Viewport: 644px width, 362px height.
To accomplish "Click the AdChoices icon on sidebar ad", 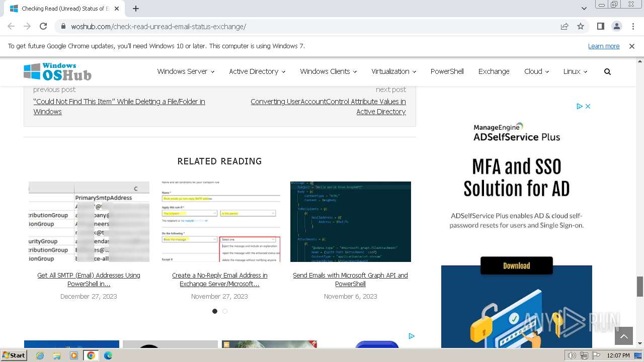I will pyautogui.click(x=580, y=106).
